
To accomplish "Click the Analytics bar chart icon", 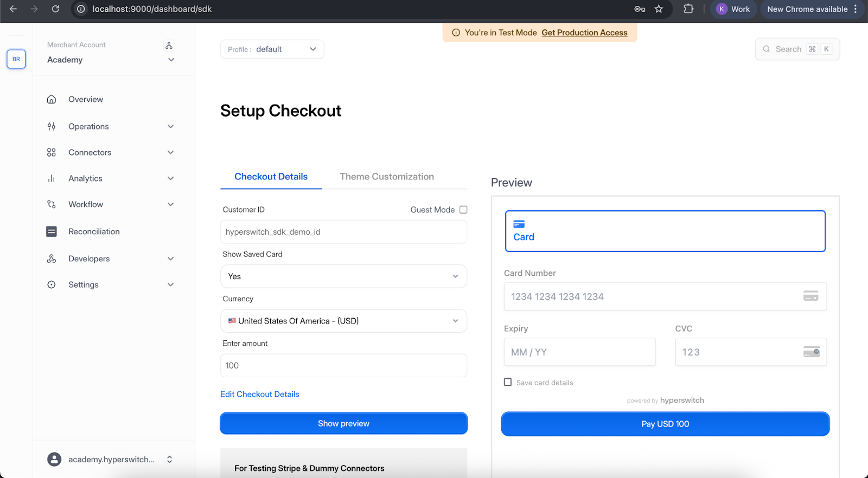I will [x=52, y=178].
